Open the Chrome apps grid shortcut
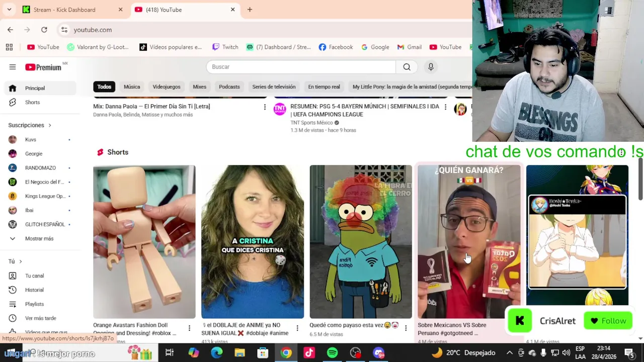 point(9,47)
